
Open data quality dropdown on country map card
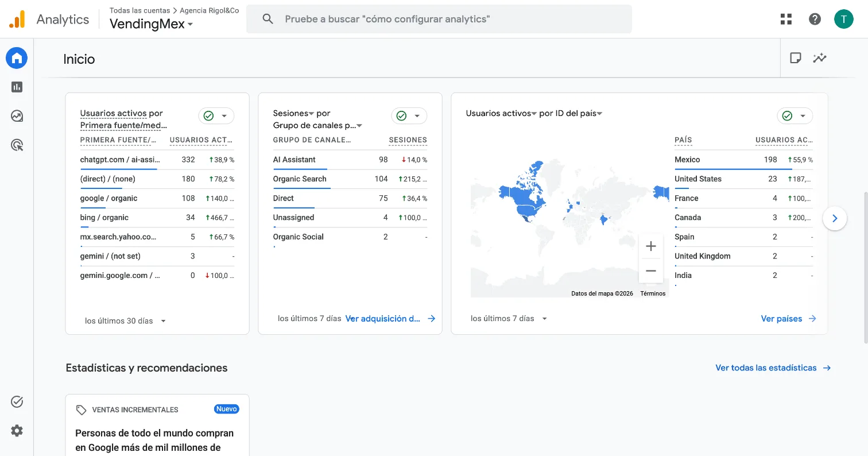[795, 116]
